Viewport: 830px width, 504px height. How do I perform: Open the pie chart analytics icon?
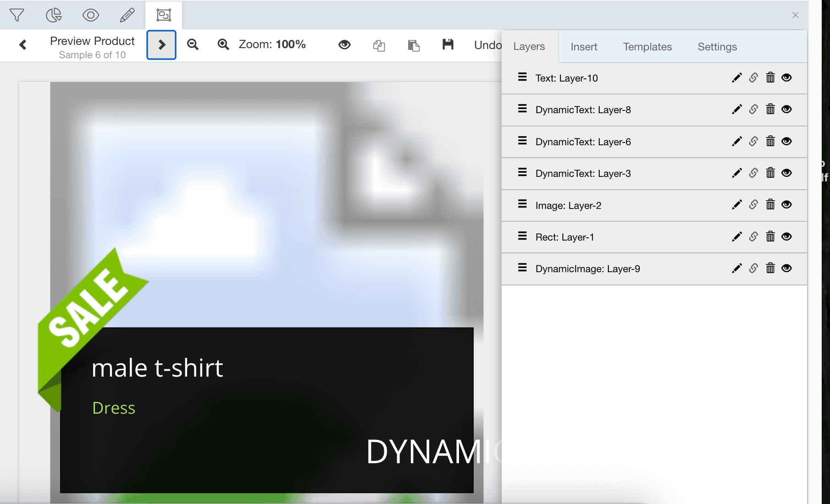pos(54,15)
